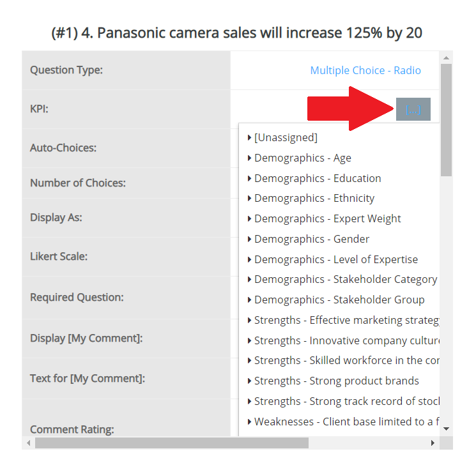The image size is (476, 472).
Task: Expand the Demographics - Education arrow
Action: coord(250,178)
